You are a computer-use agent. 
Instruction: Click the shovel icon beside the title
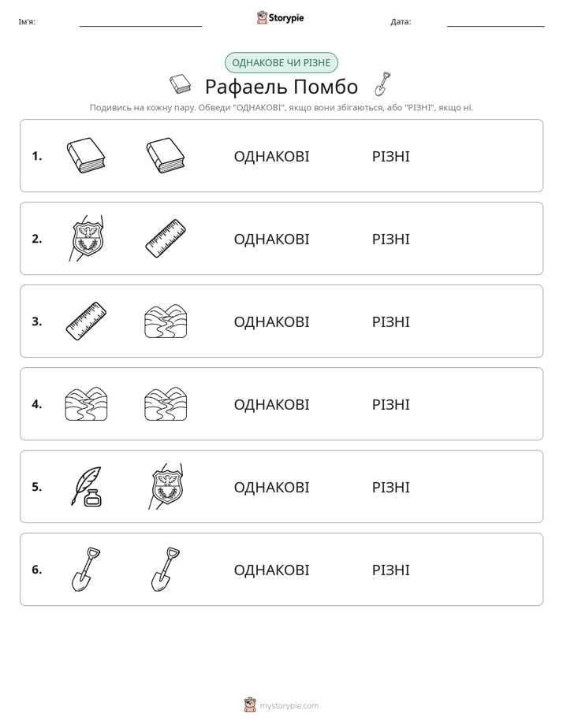pyautogui.click(x=382, y=84)
